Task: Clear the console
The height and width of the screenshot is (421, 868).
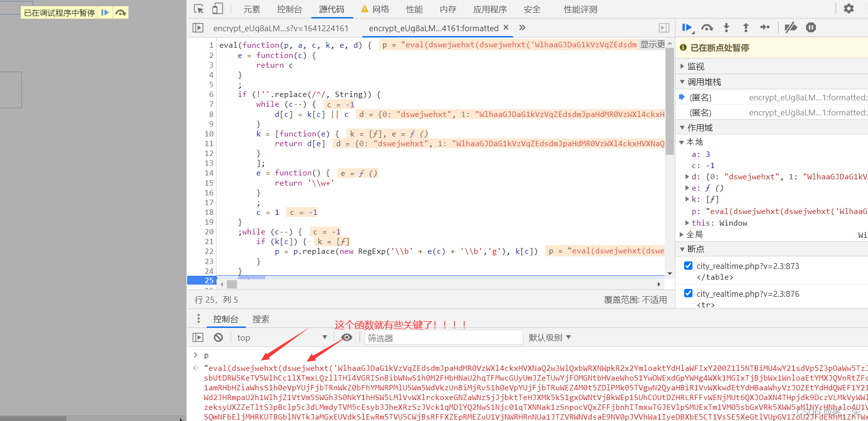Action: (x=218, y=337)
